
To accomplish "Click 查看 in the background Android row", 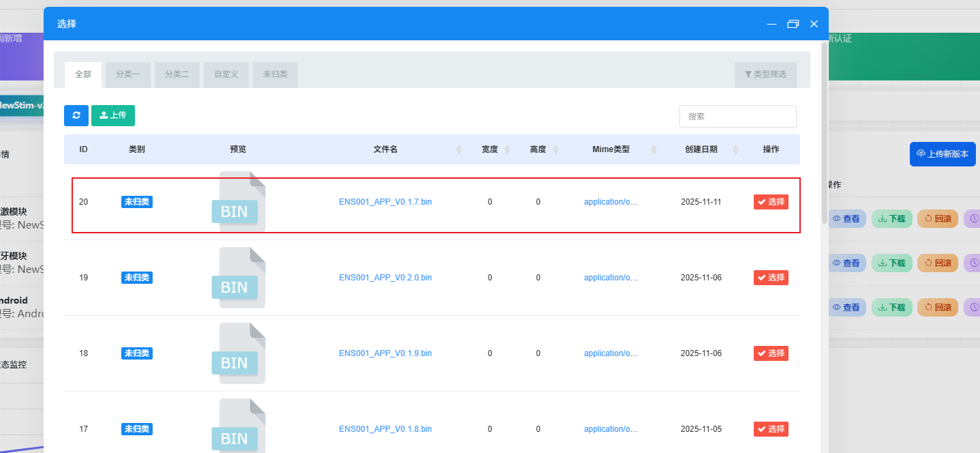I will coord(846,308).
